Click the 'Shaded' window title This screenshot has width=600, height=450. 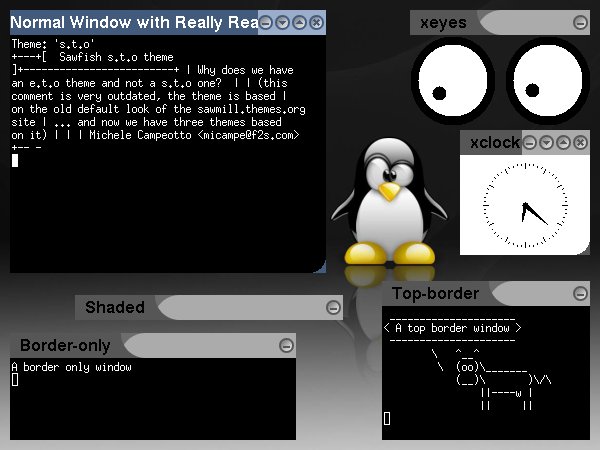[115, 307]
